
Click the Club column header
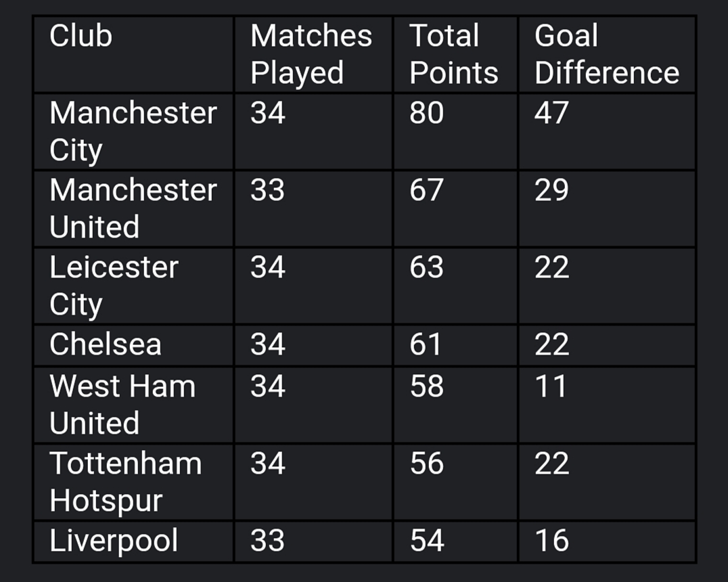tap(134, 54)
